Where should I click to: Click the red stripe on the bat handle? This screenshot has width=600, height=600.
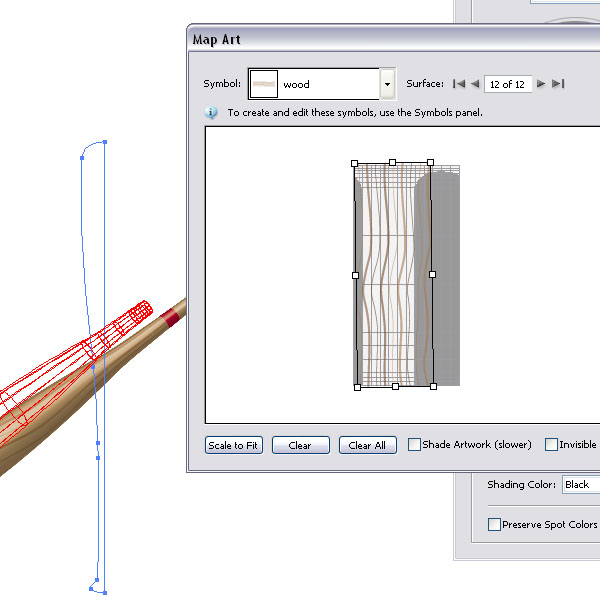[170, 317]
